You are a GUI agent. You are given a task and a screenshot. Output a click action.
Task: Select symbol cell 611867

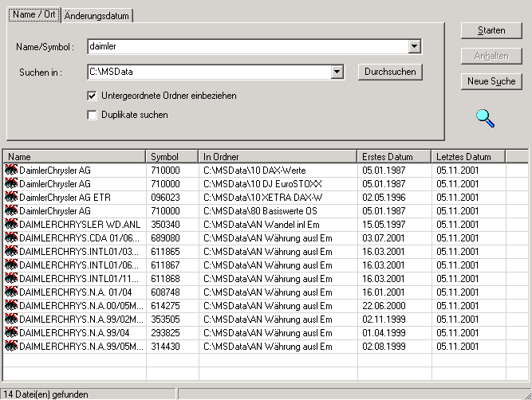coord(165,265)
